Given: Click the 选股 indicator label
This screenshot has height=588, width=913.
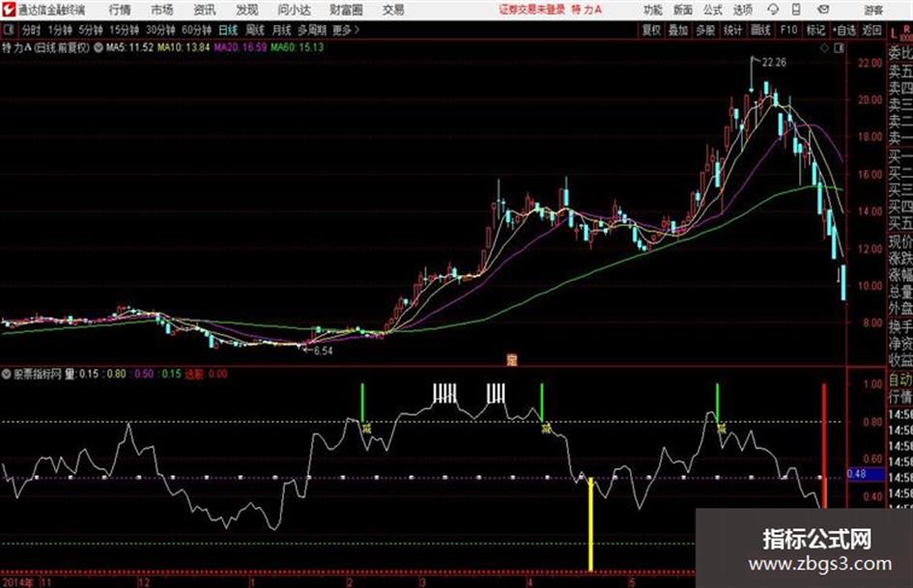Looking at the screenshot, I should click(194, 375).
